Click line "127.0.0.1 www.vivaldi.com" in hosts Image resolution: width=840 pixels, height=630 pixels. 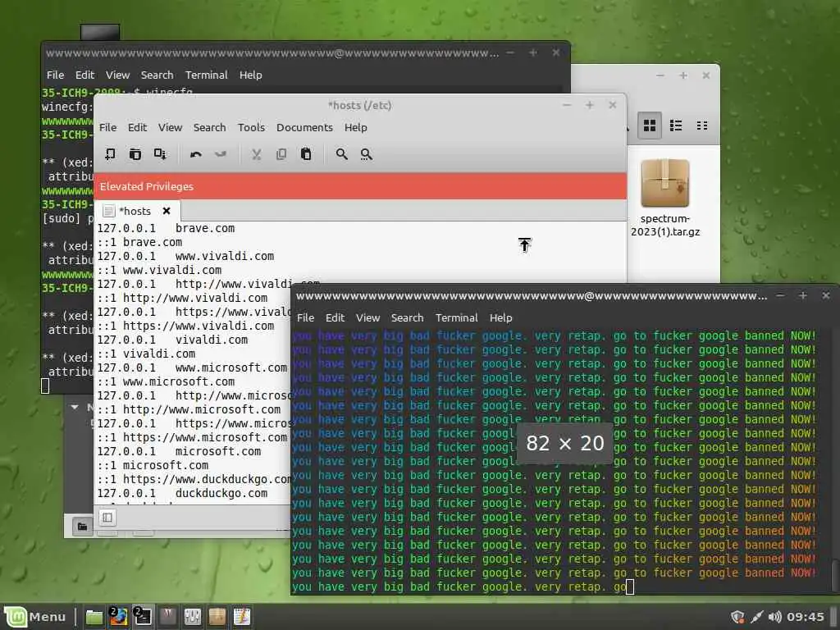click(x=185, y=256)
